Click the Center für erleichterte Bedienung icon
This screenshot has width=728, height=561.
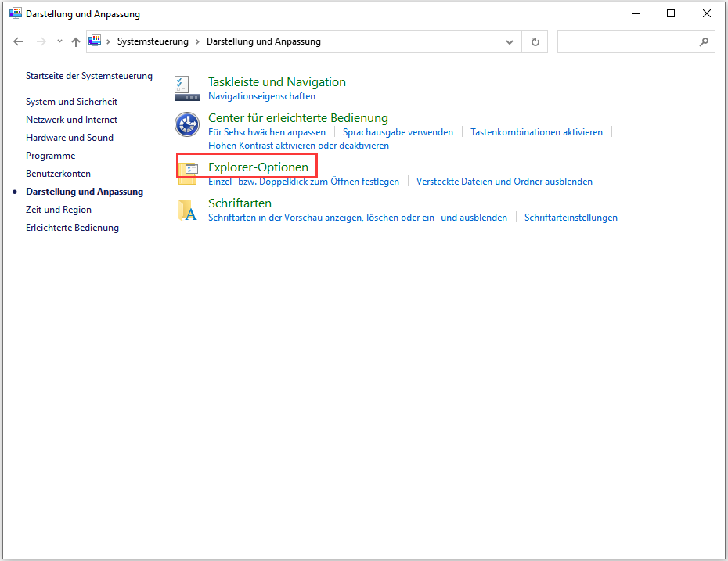(186, 124)
